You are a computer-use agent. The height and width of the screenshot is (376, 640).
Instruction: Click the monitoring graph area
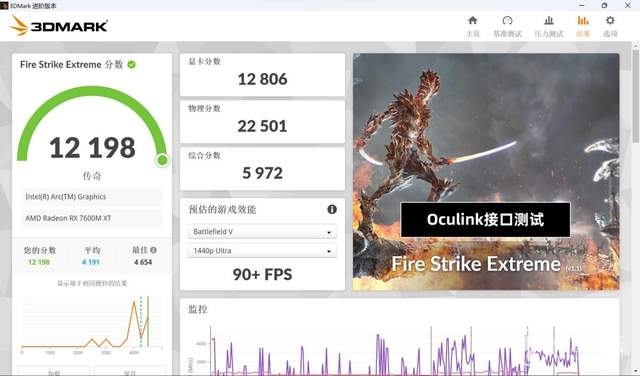coord(399,349)
